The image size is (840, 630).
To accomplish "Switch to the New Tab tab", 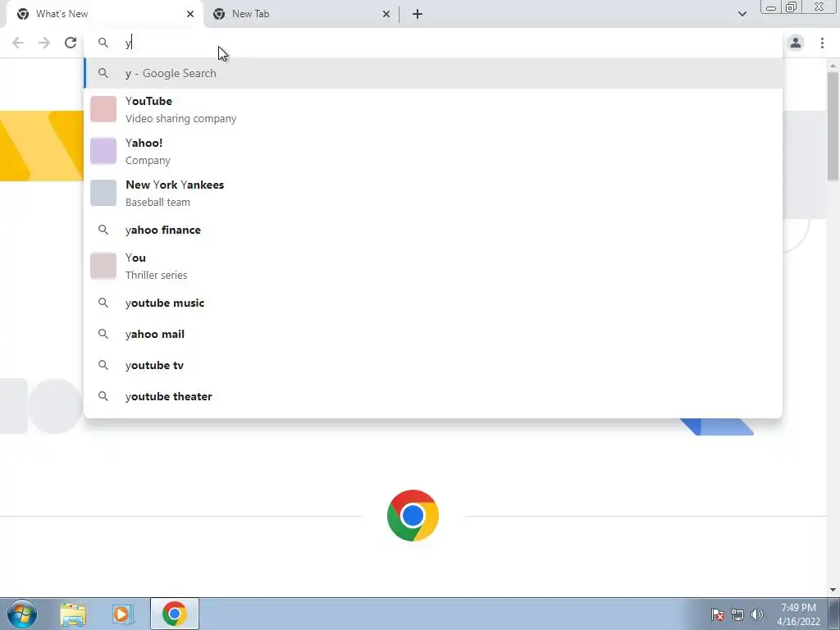I will pyautogui.click(x=300, y=14).
